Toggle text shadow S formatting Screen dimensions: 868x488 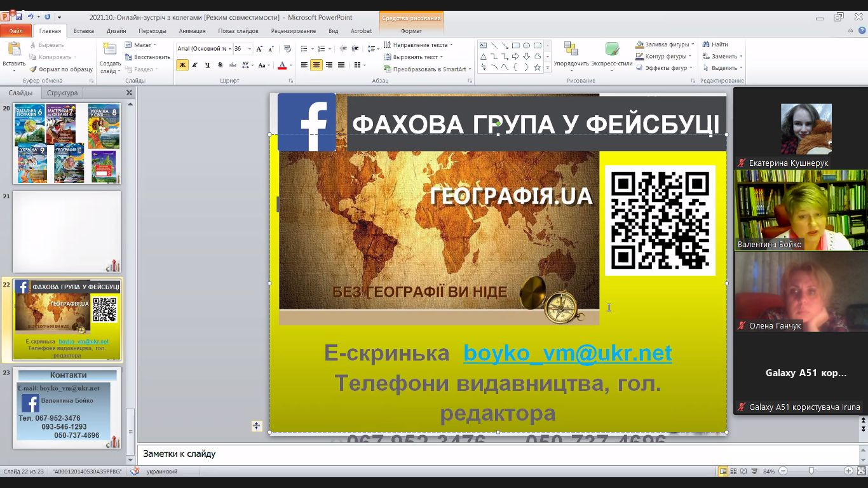220,65
